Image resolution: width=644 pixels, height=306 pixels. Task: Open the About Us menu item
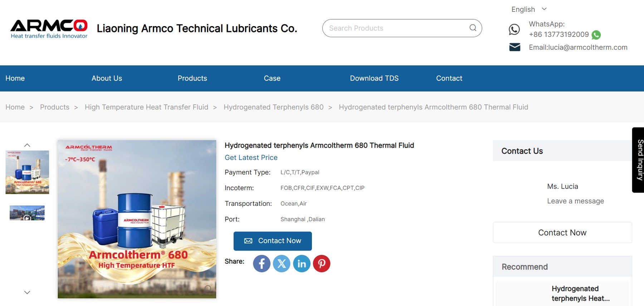point(107,78)
